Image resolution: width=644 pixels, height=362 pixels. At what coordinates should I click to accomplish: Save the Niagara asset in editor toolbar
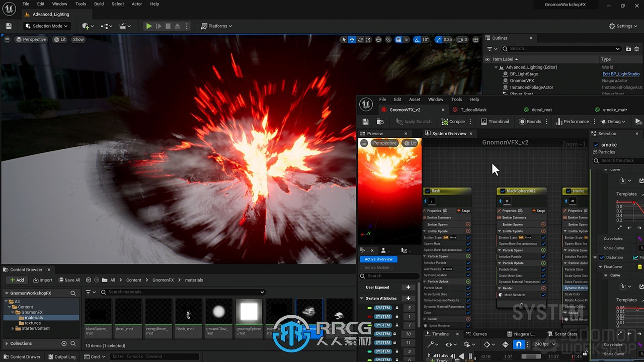pos(365,122)
